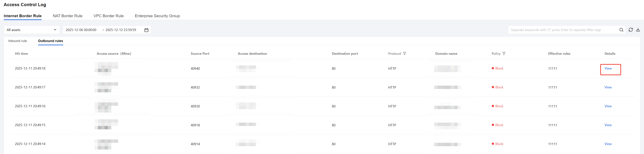Screen dimensions: 644x154
Task: Click Block policy in the 40930 row
Action: 498,106
